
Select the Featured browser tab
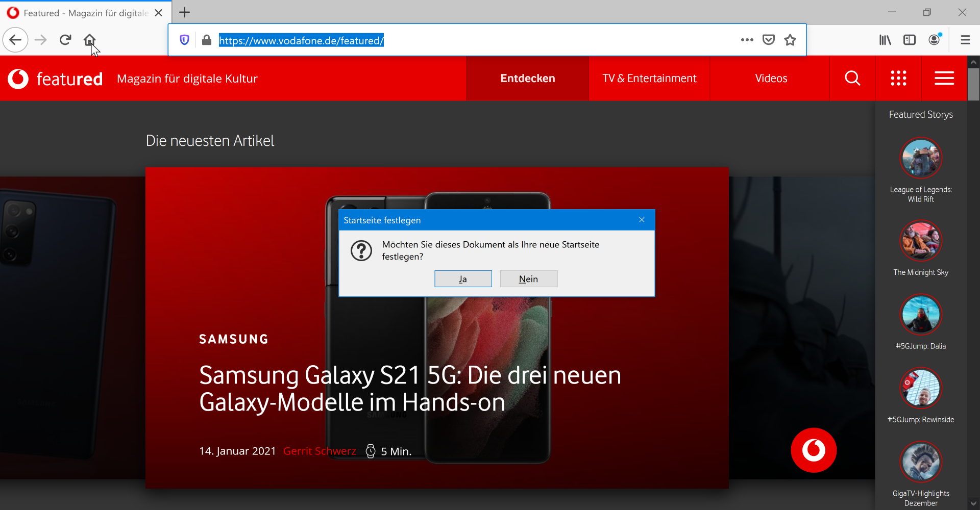[86, 13]
